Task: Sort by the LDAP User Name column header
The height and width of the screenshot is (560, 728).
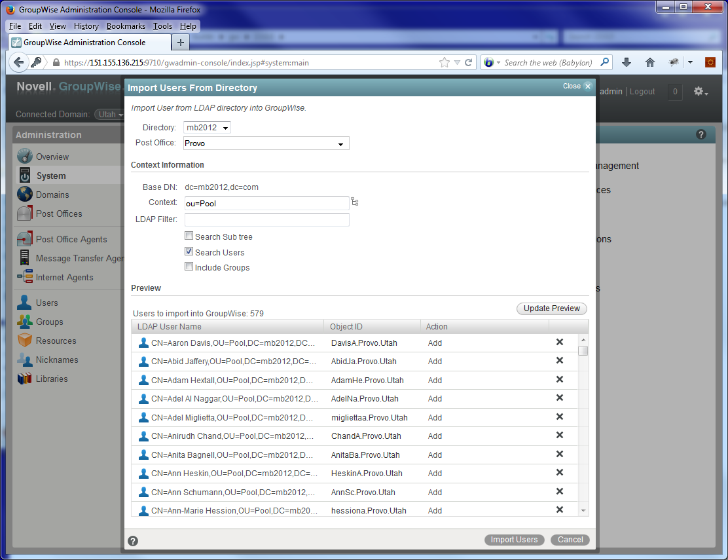Action: [x=228, y=326]
